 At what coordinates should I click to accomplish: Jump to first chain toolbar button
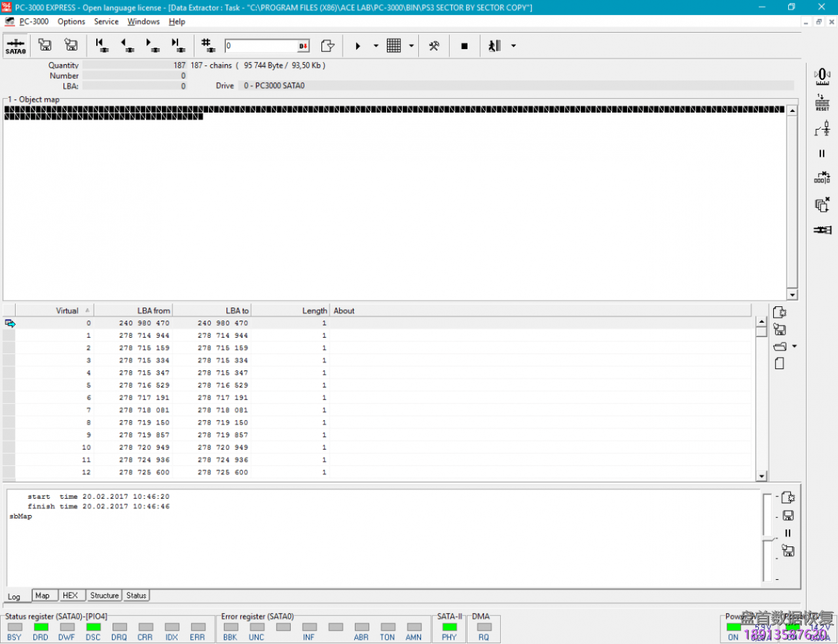point(102,45)
